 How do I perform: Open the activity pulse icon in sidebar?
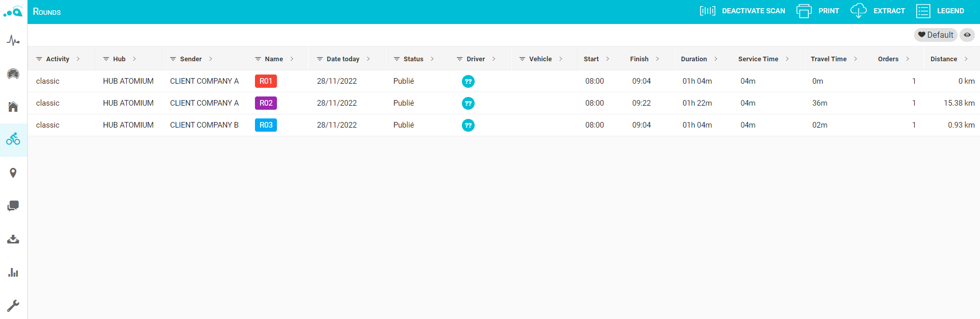[x=13, y=41]
